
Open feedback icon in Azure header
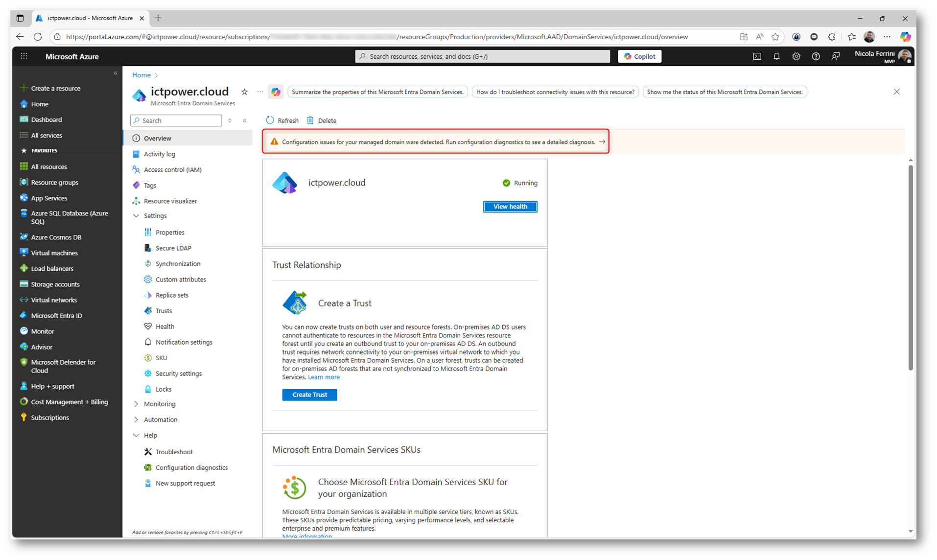[x=835, y=56]
